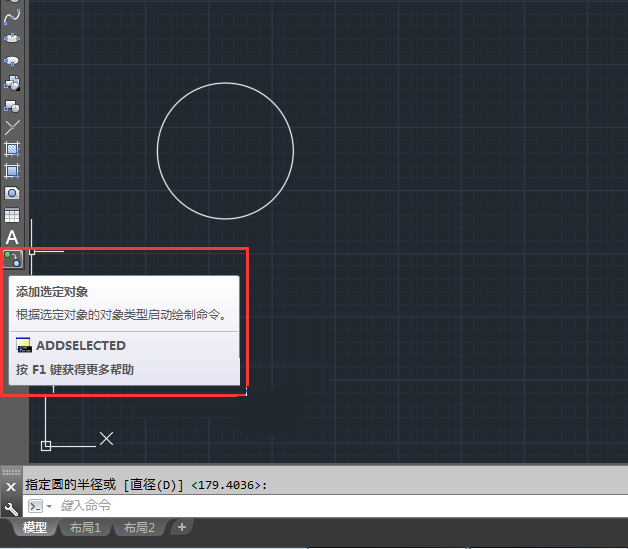
Task: Click the Add Selected tool icon
Action: (x=12, y=259)
